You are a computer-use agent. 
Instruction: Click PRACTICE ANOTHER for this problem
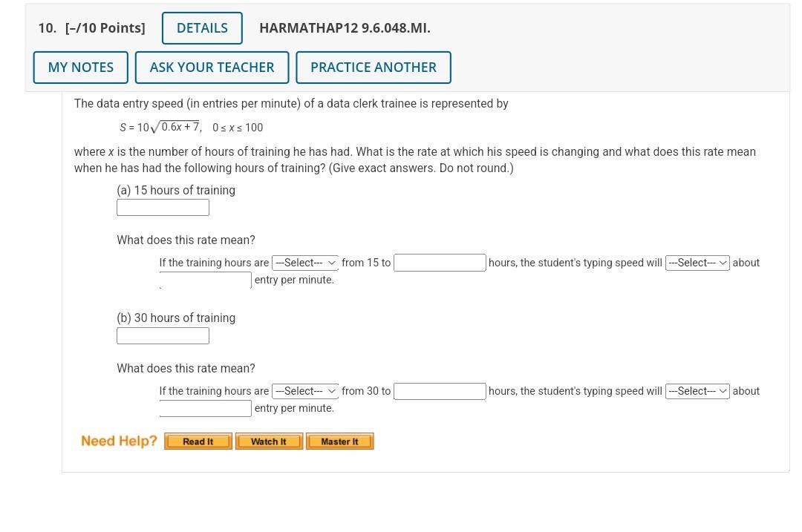(x=374, y=67)
